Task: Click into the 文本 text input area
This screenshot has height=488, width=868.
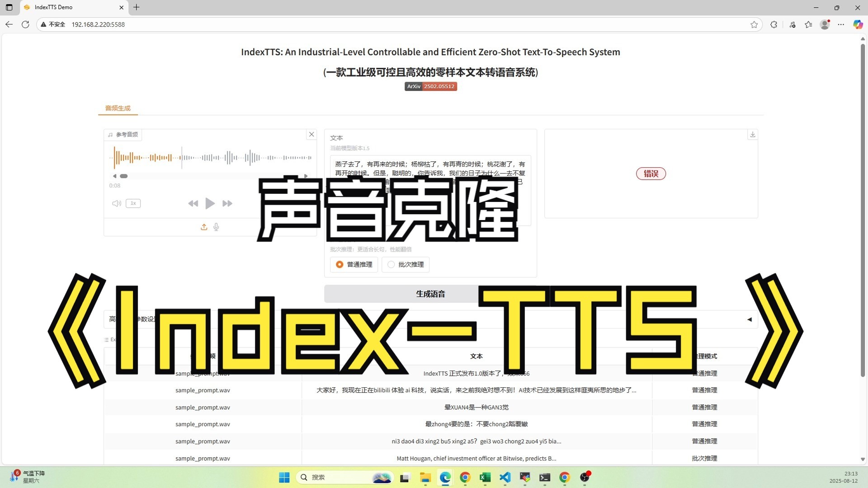Action: click(430, 190)
